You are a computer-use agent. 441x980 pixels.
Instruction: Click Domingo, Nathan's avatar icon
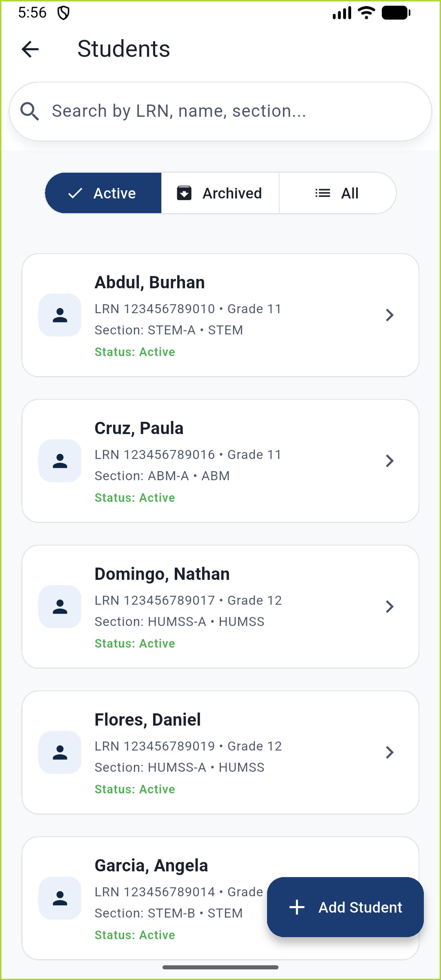pyautogui.click(x=60, y=607)
